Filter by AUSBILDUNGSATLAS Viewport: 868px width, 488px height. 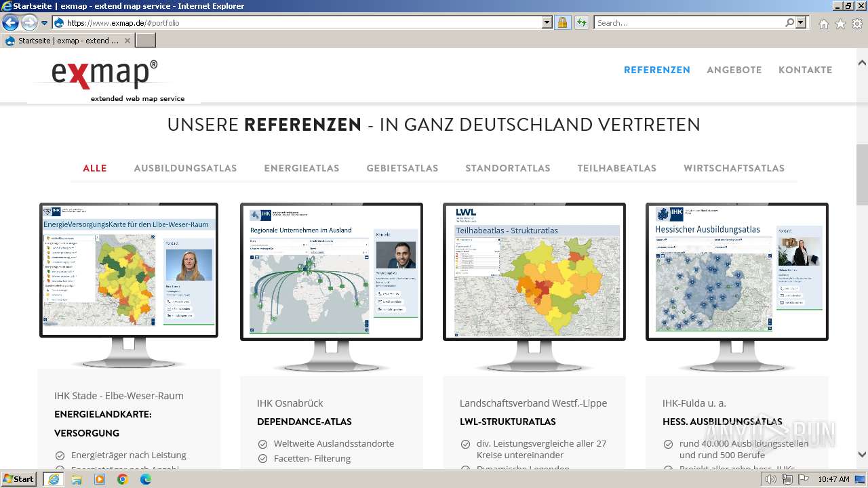[x=185, y=168]
